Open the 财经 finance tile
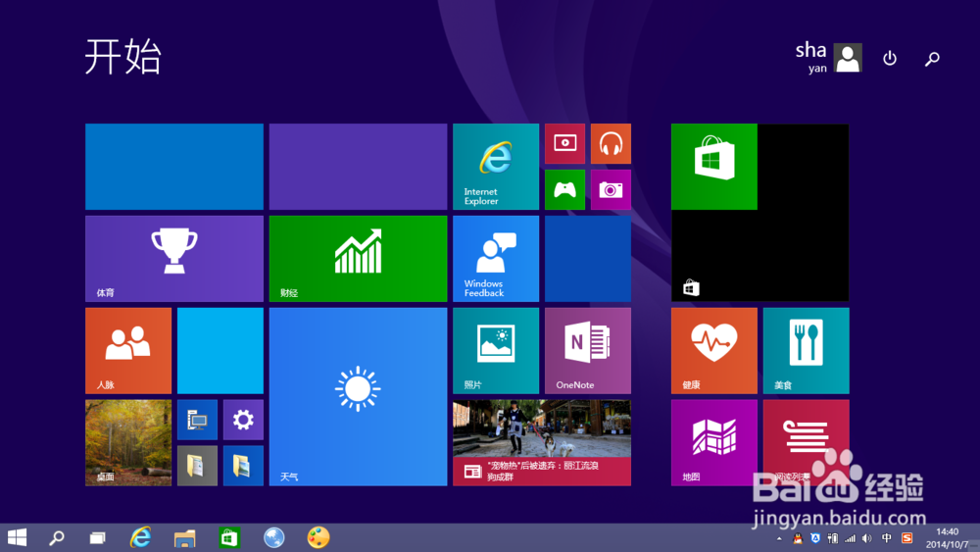 pyautogui.click(x=358, y=259)
